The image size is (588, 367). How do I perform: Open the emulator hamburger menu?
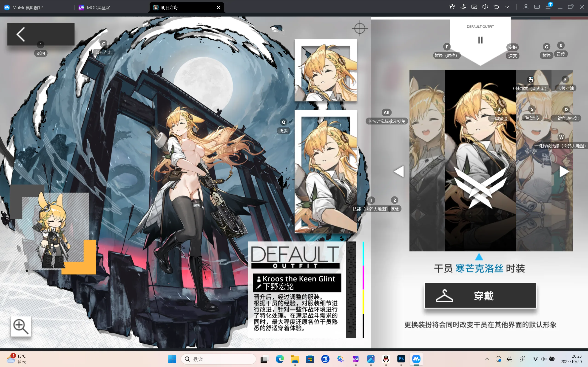click(x=548, y=7)
